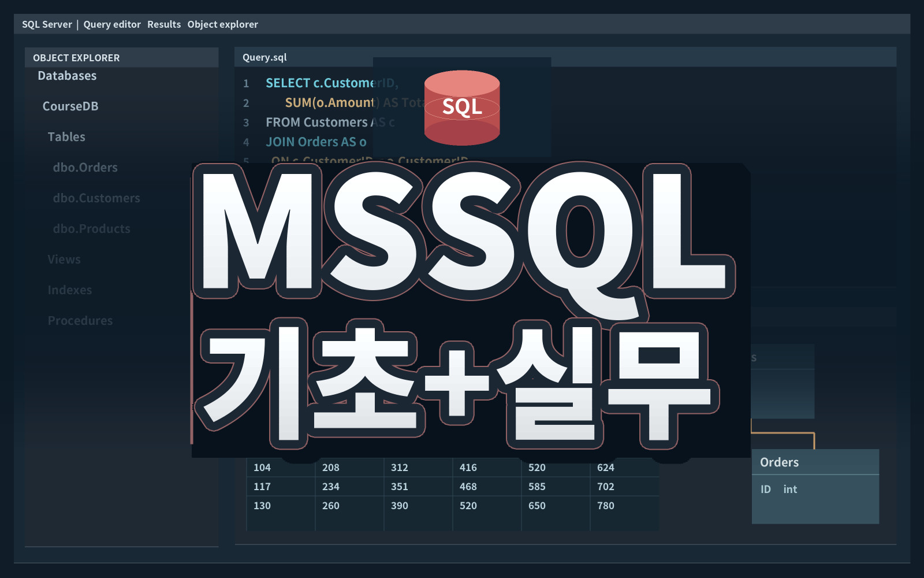Click result cell 650
Viewport: 924px width, 578px height.
tap(537, 506)
